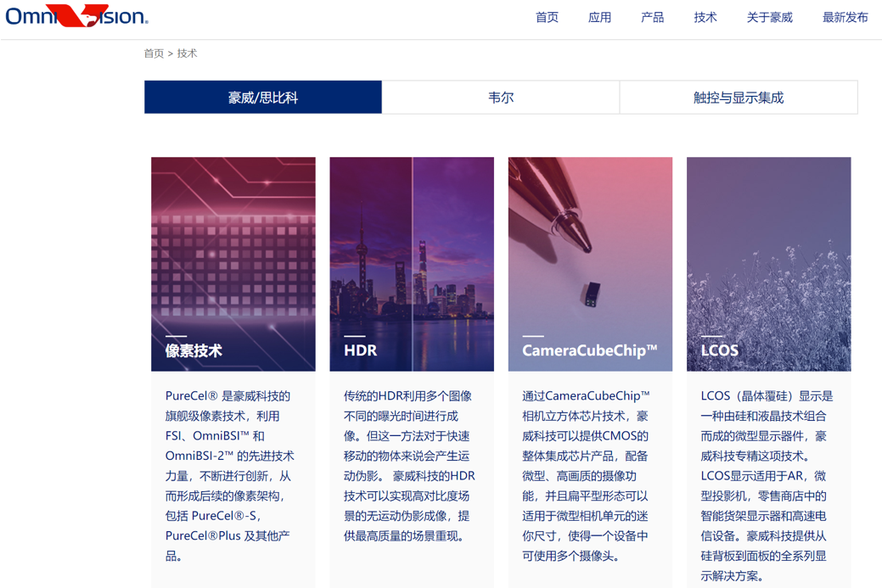
Task: Switch to the 触控与显示集成 tab
Action: tap(739, 98)
